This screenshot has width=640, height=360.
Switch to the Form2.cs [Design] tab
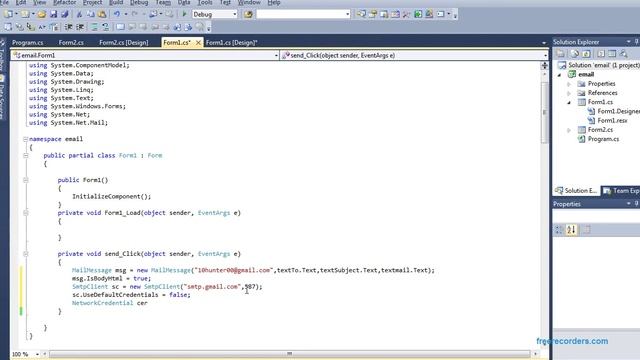click(124, 42)
